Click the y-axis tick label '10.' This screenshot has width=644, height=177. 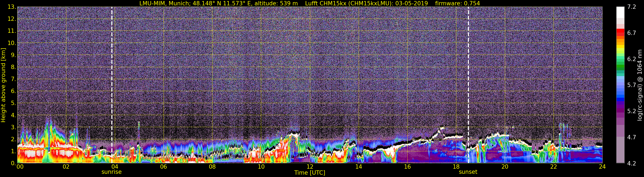pos(12,43)
